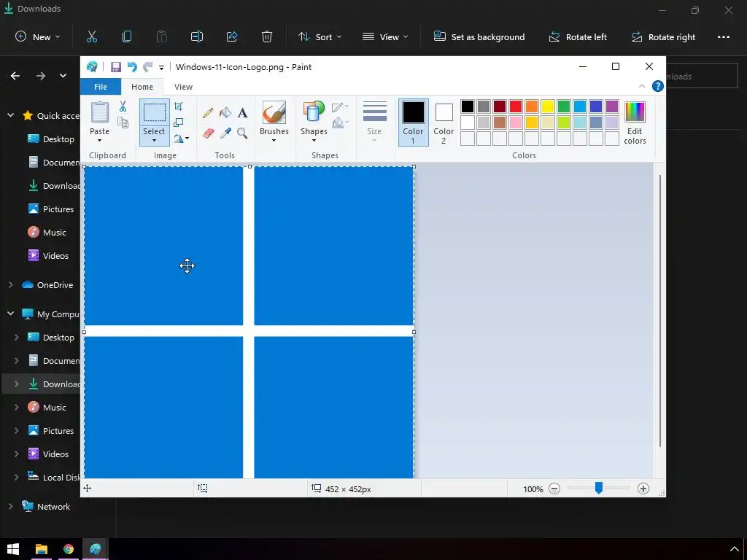747x560 pixels.
Task: Select Color 2 background button
Action: pyautogui.click(x=444, y=122)
